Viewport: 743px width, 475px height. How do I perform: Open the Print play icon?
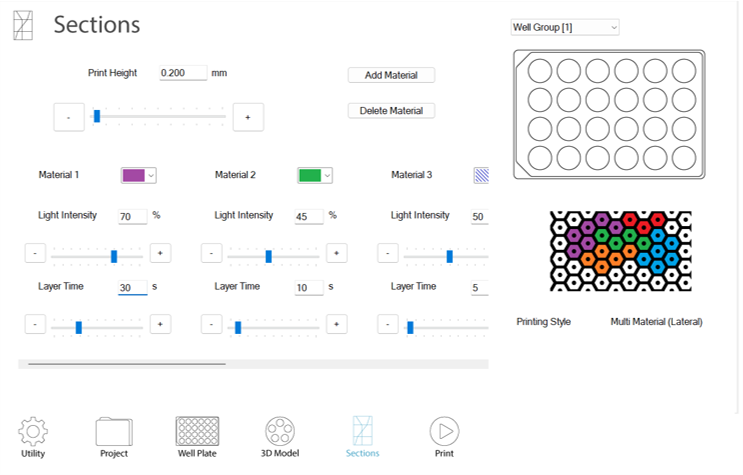pyautogui.click(x=444, y=431)
